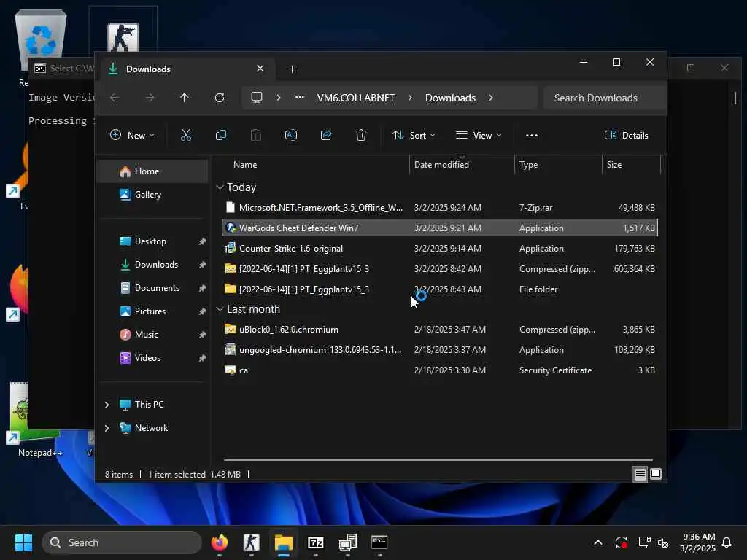Image resolution: width=747 pixels, height=560 pixels.
Task: Open Documents in the navigation pane
Action: (x=153, y=288)
